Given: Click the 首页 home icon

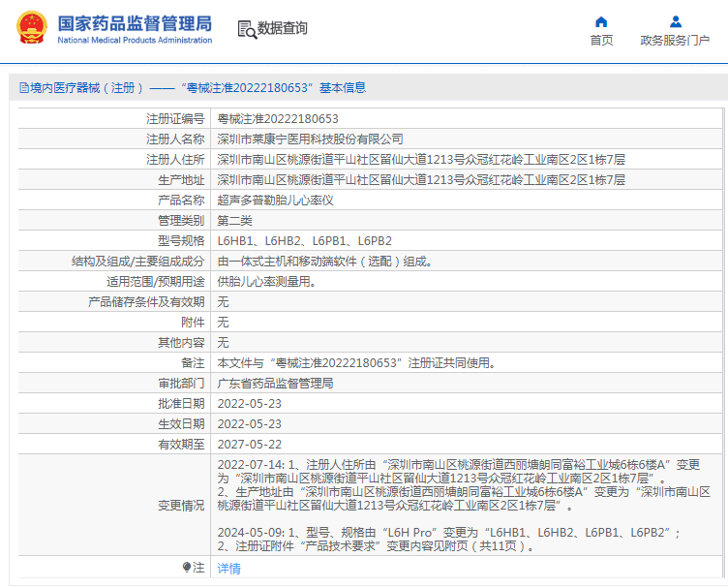Looking at the screenshot, I should click(601, 22).
